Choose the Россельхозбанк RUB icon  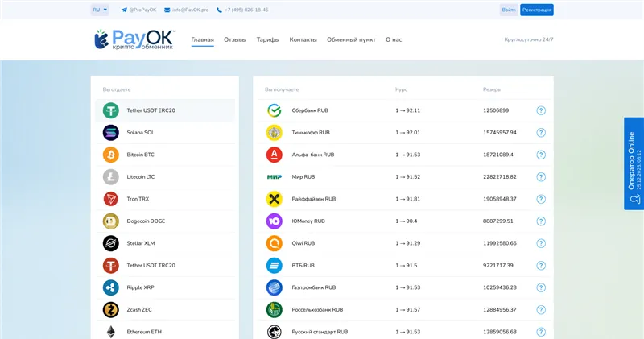[275, 310]
